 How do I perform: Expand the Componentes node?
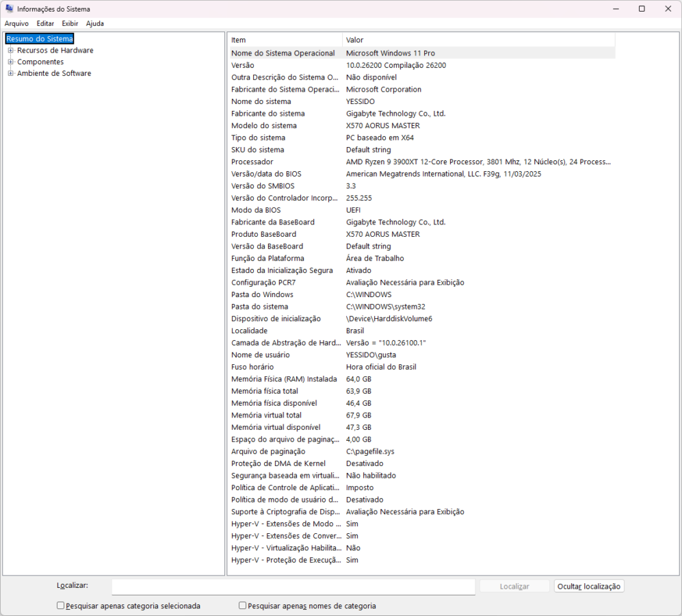[11, 62]
